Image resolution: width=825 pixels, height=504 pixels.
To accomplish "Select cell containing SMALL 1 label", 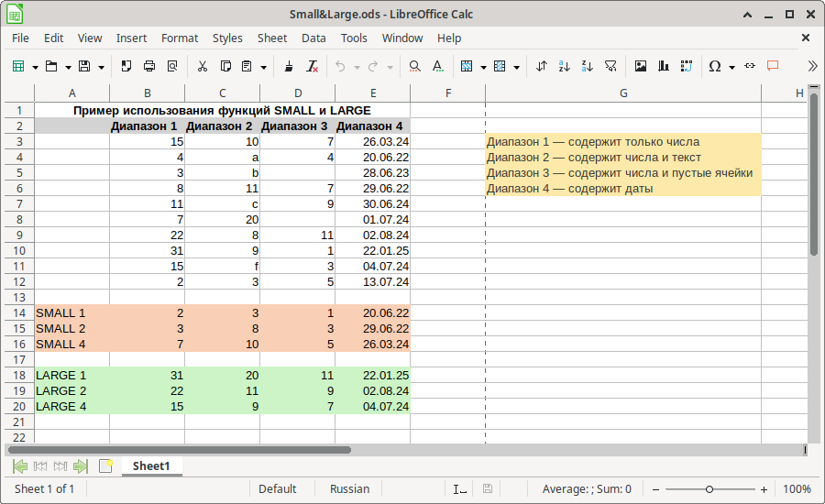I will pyautogui.click(x=71, y=313).
